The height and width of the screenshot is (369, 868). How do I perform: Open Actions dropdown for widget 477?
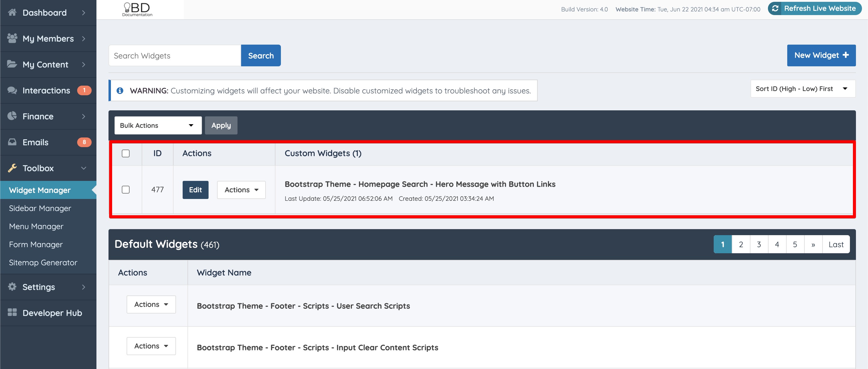(241, 190)
